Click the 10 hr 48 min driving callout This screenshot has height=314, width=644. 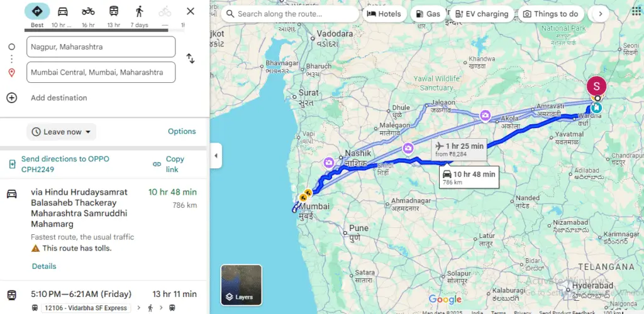click(469, 177)
